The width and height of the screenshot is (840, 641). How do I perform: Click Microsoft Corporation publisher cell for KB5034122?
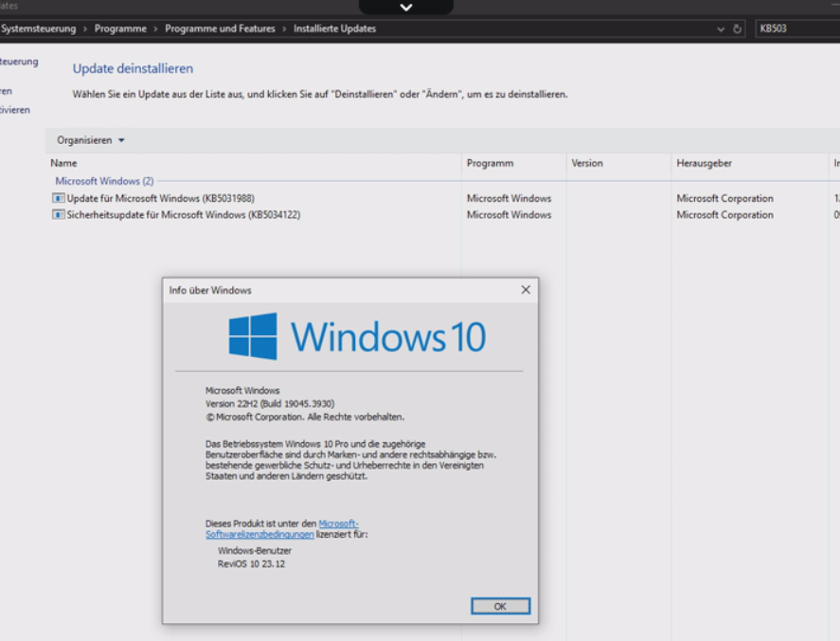(724, 215)
